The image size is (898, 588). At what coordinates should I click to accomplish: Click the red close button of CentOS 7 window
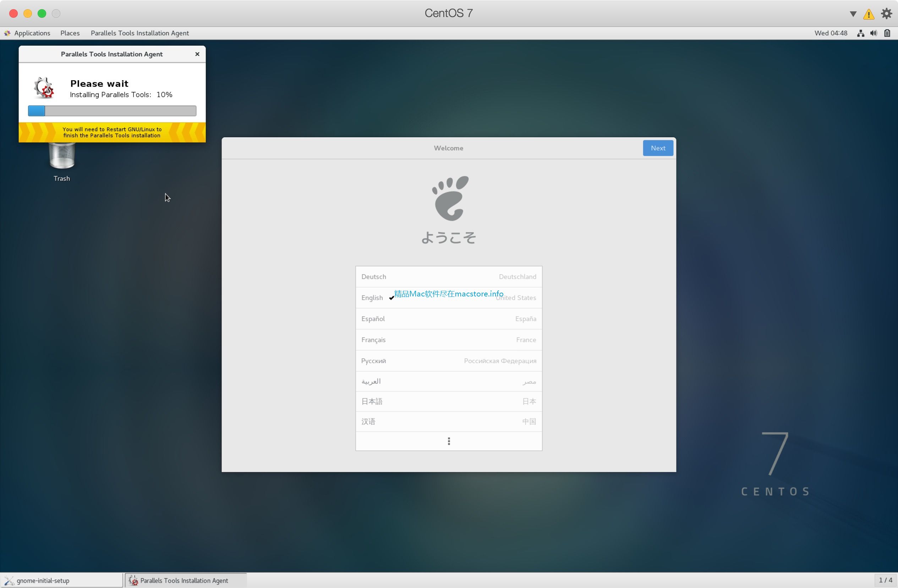[x=13, y=13]
